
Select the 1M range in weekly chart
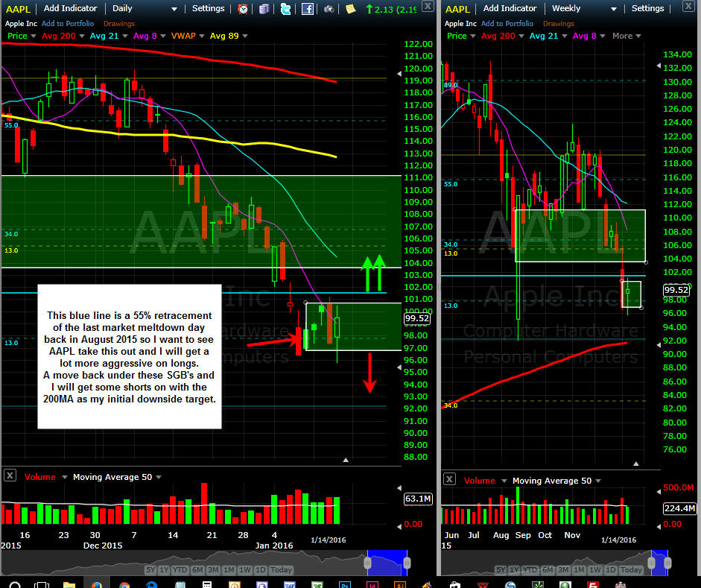coord(579,569)
